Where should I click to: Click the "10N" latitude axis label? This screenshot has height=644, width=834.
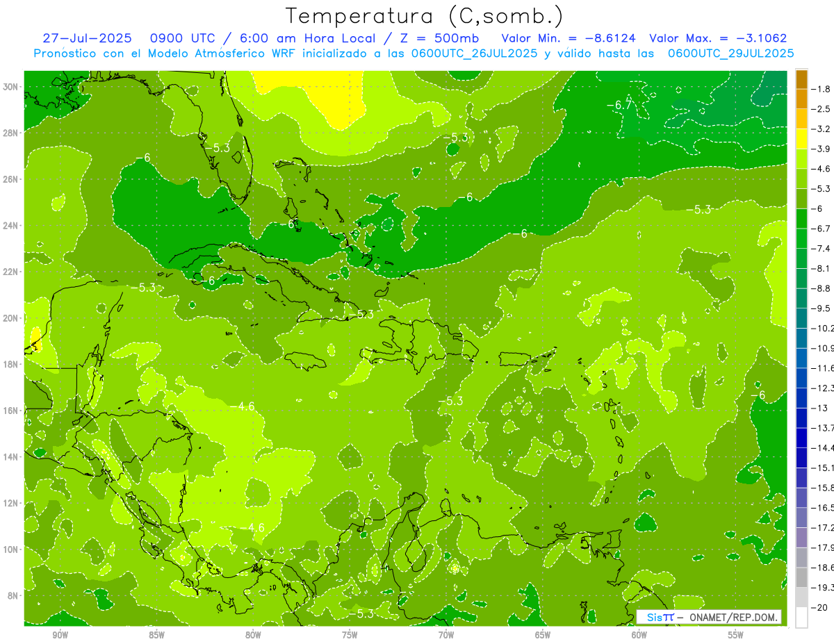10,550
